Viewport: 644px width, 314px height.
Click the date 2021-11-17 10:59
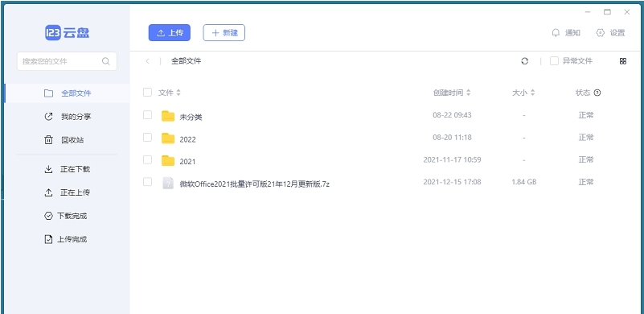point(452,159)
